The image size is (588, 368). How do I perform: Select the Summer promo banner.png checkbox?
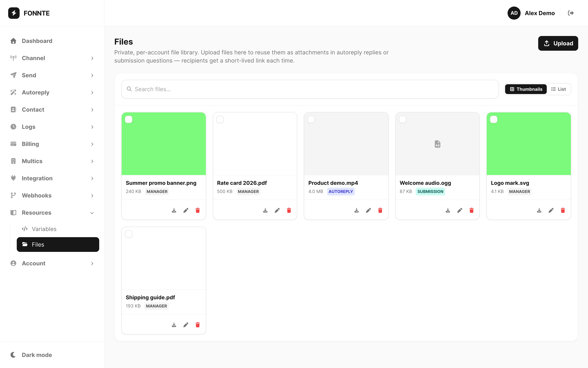pyautogui.click(x=129, y=120)
